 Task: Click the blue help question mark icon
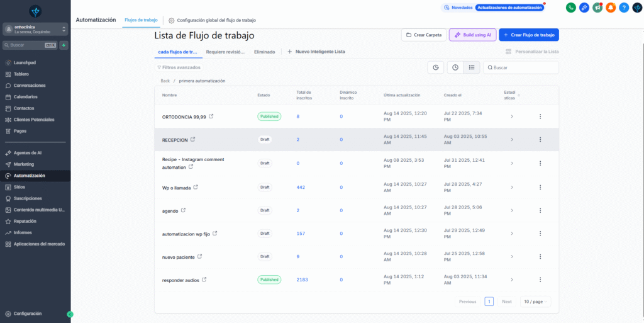[624, 8]
